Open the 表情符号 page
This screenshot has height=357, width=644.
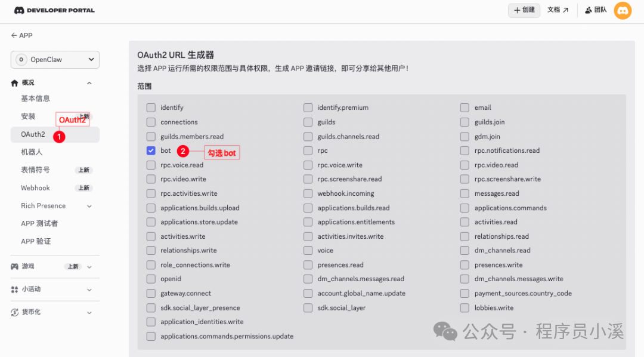click(35, 170)
